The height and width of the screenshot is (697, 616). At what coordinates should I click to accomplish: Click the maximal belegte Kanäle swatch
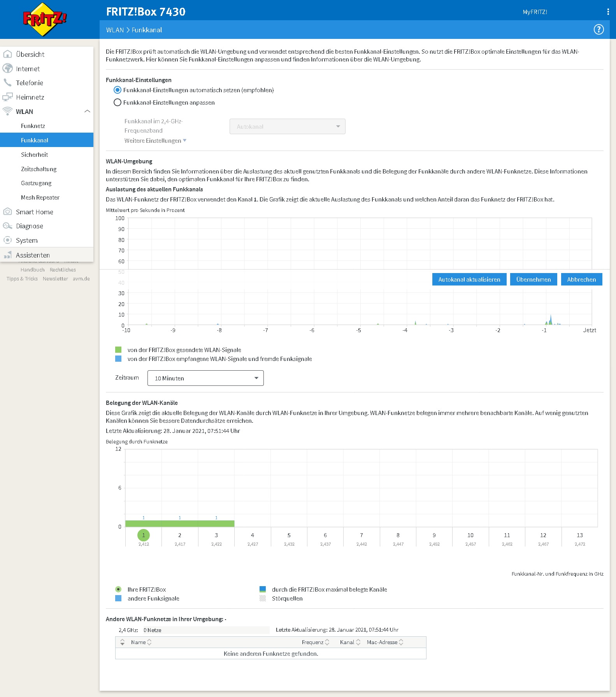[263, 589]
